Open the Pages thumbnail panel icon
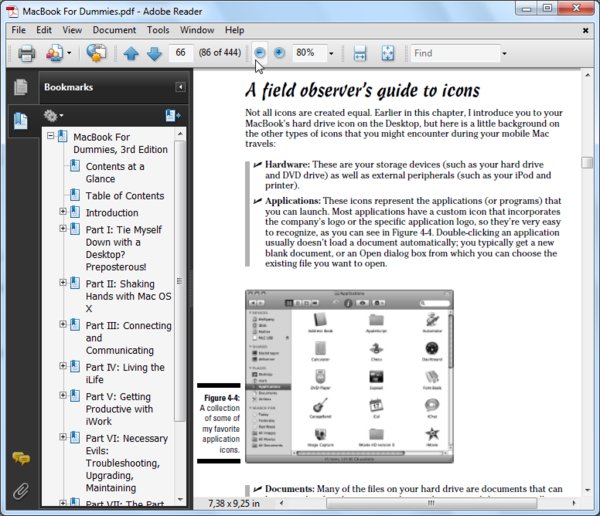 pos(21,87)
